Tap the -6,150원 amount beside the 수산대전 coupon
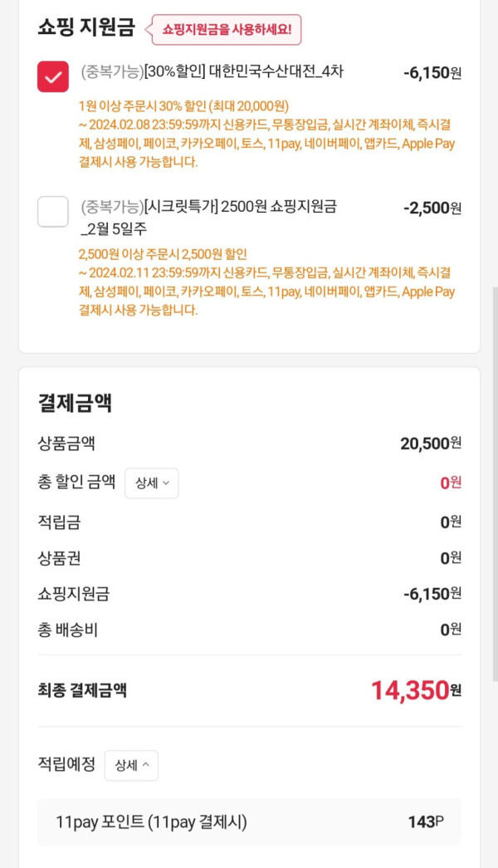The width and height of the screenshot is (498, 868). pyautogui.click(x=432, y=73)
